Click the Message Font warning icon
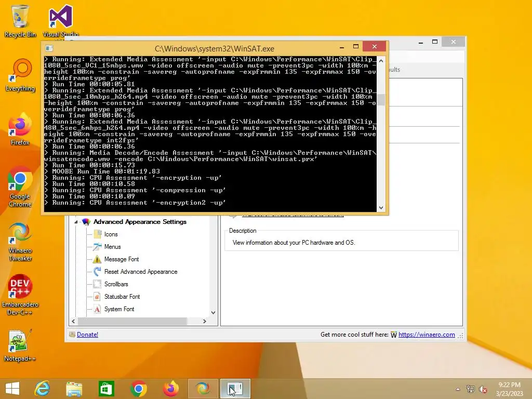The height and width of the screenshot is (399, 532). click(x=97, y=259)
